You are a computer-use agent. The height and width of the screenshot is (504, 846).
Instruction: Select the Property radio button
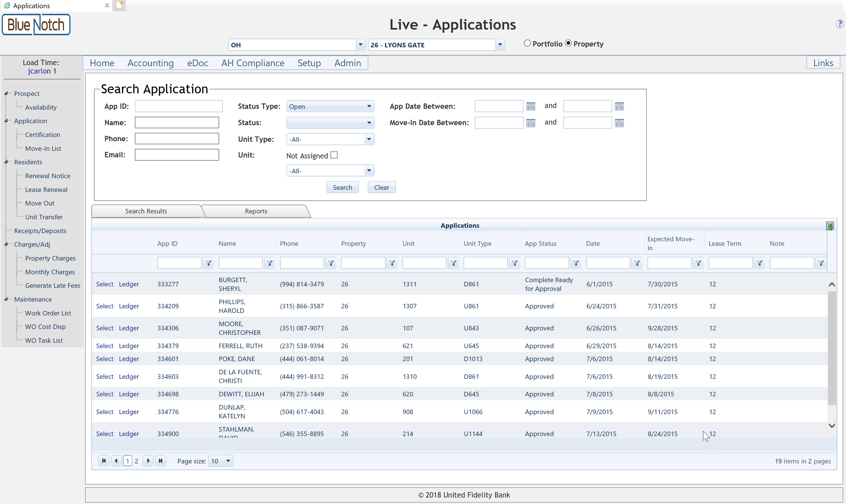[568, 43]
